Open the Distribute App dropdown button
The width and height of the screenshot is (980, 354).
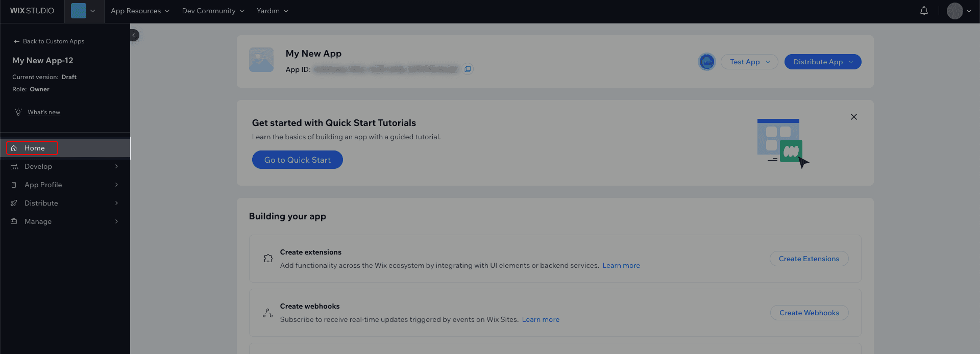823,62
